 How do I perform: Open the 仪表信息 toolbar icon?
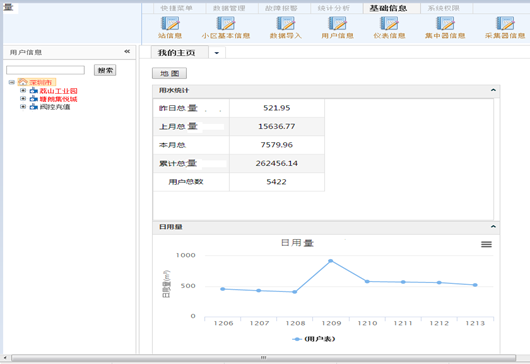(x=389, y=24)
